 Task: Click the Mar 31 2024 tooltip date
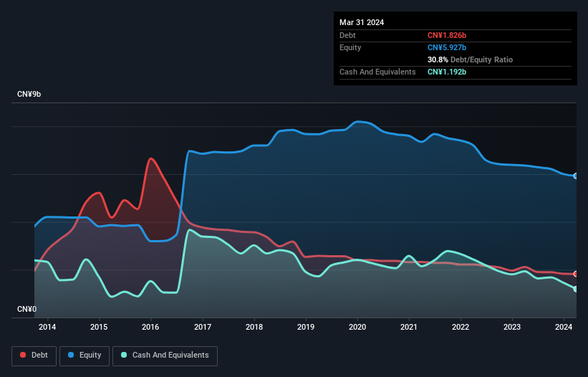pos(362,22)
